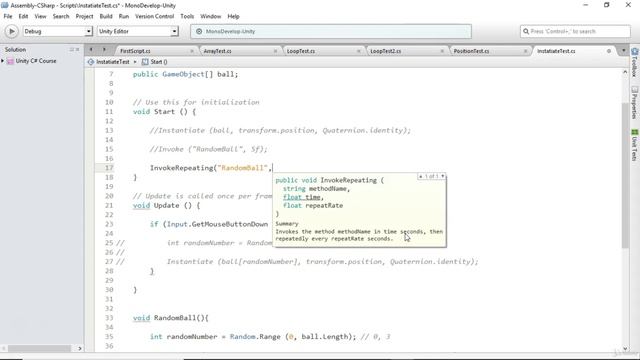Switch to the LoopTest.cs tab

[301, 51]
